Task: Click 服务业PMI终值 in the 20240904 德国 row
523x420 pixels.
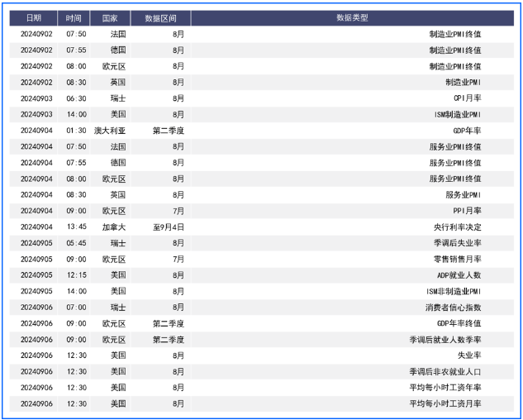Action: click(x=455, y=163)
